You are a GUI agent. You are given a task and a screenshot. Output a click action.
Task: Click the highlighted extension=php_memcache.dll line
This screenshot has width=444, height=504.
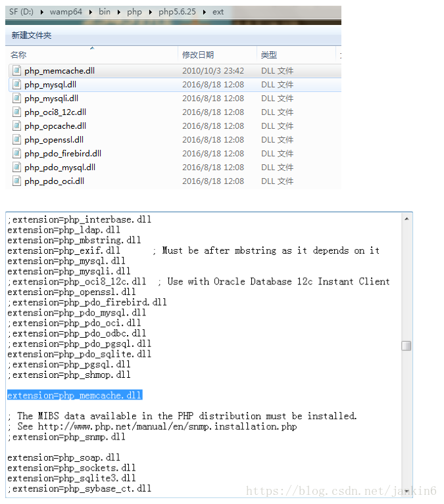click(74, 396)
